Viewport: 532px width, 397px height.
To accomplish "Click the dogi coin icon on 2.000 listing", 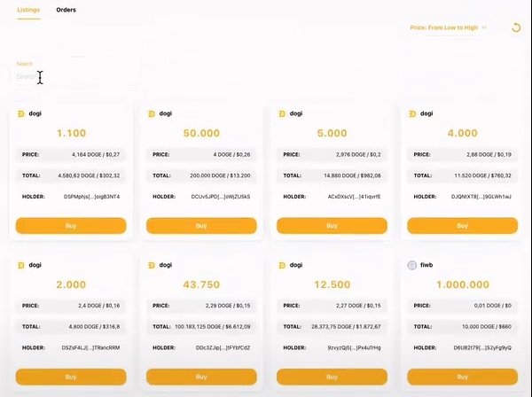I will 21,265.
